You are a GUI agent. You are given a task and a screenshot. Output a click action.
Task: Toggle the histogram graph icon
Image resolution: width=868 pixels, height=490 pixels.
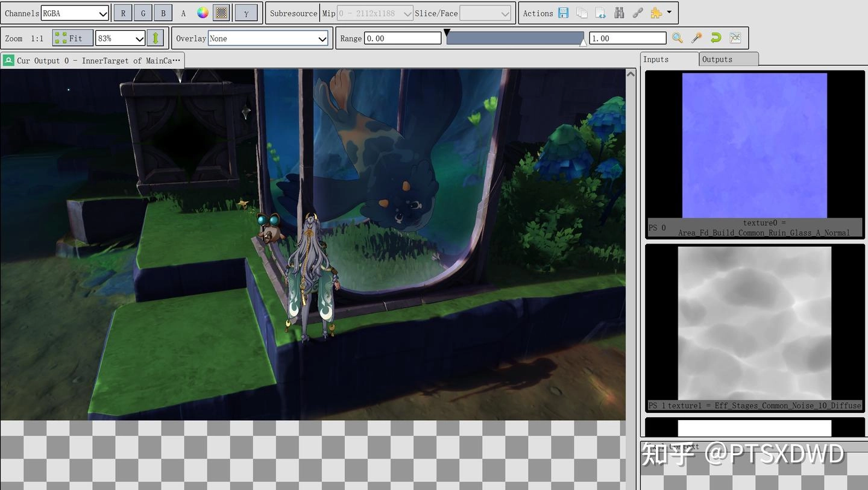pos(735,38)
